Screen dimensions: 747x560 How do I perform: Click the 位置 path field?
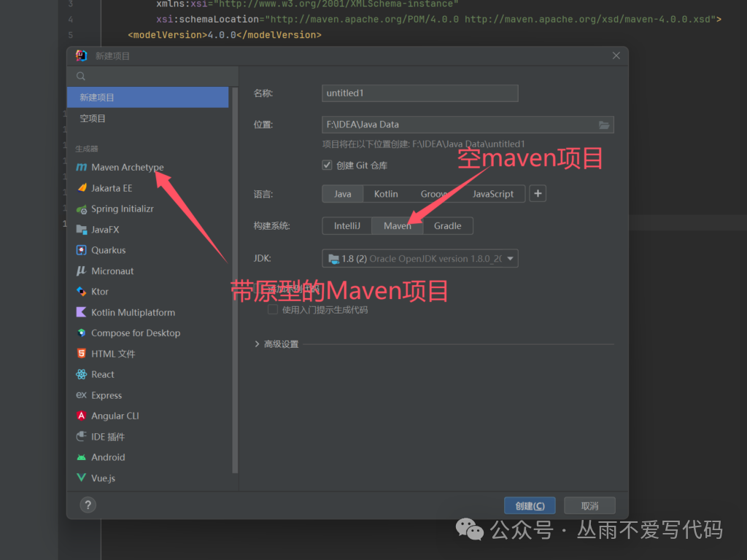tap(468, 125)
